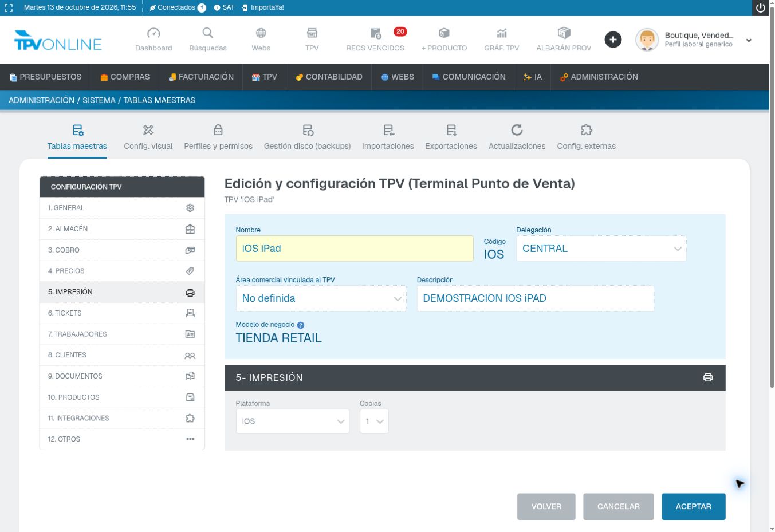
Task: Click printer icon in IMPRESIÓN header
Action: 708,377
